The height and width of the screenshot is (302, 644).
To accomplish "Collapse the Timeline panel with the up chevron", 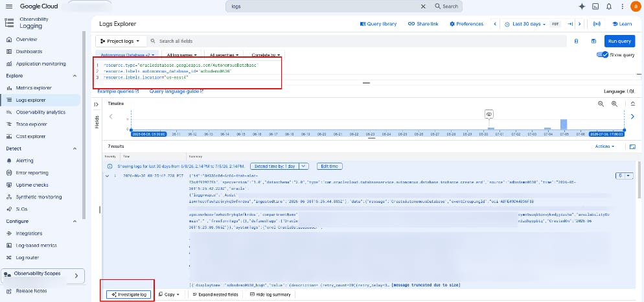I will click(633, 104).
